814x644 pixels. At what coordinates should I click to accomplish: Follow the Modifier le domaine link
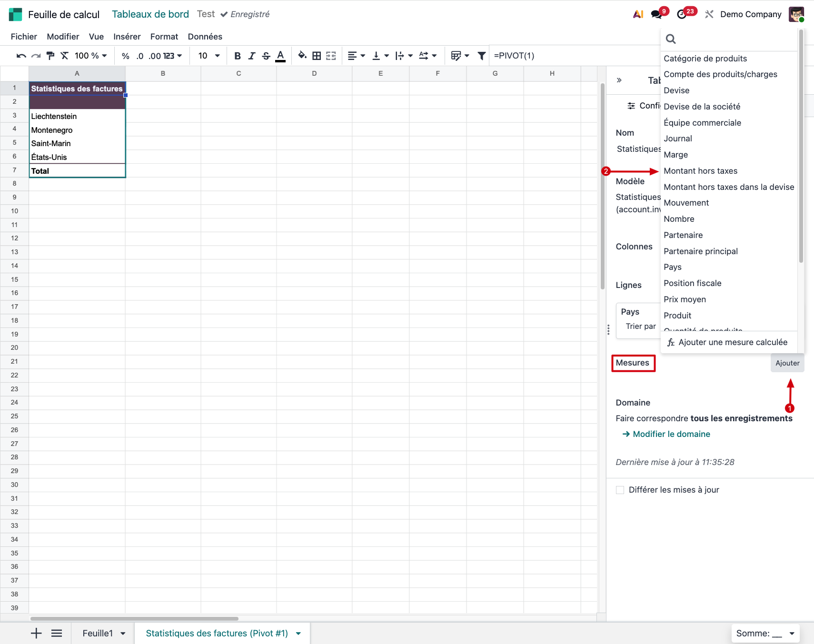pyautogui.click(x=671, y=434)
